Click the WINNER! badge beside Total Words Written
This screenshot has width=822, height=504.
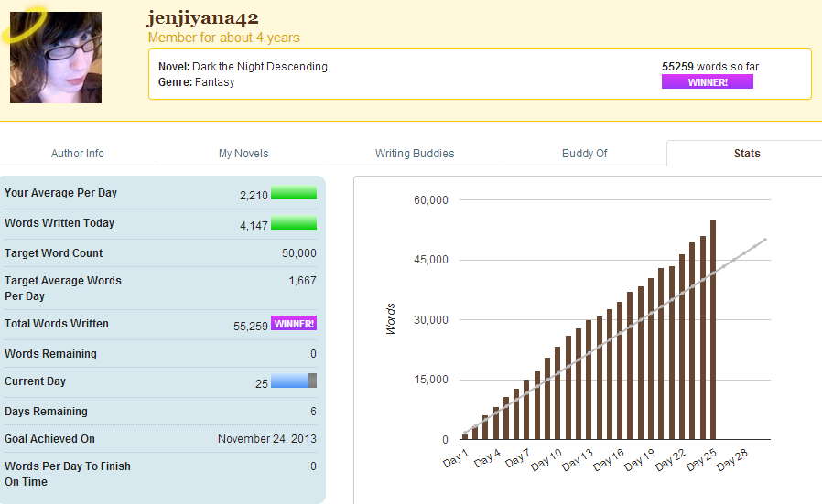[294, 324]
